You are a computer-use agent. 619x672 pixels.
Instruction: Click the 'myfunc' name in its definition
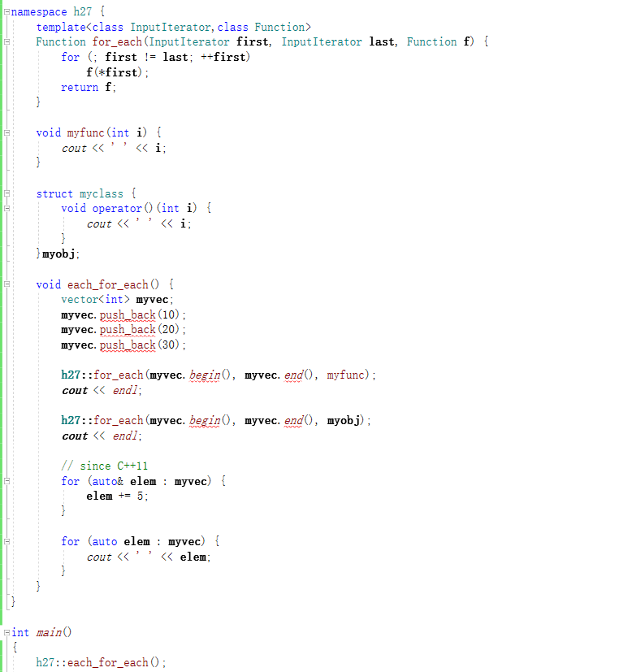[85, 133]
